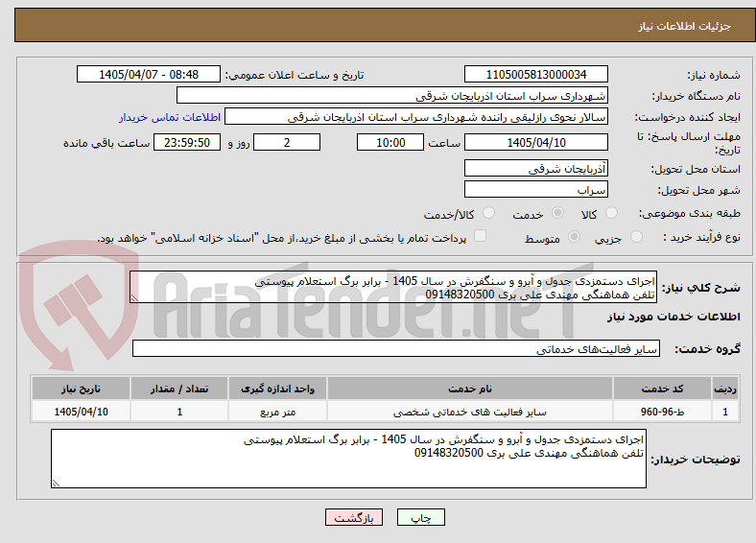
Task: Click buyer organization name field
Action: (x=392, y=96)
